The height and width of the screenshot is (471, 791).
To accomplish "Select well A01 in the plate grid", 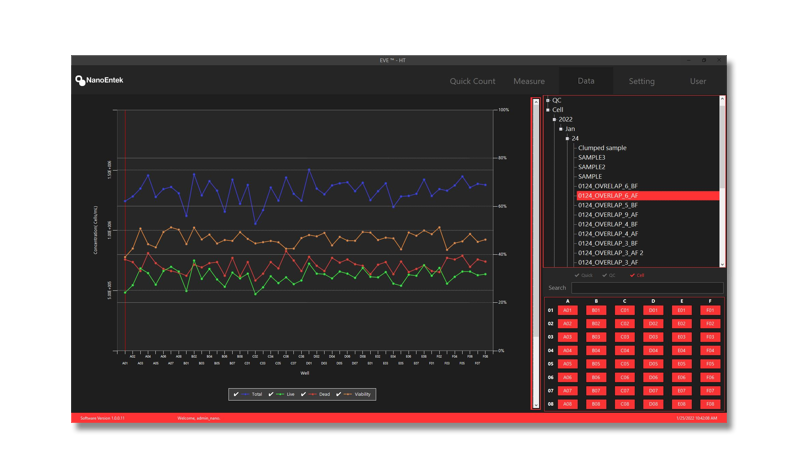I will coord(568,311).
